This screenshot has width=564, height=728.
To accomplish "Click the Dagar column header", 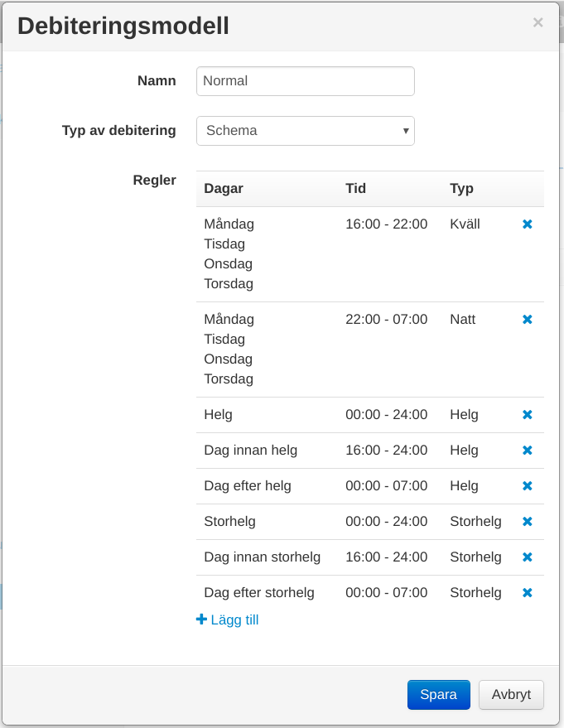I will click(x=224, y=189).
